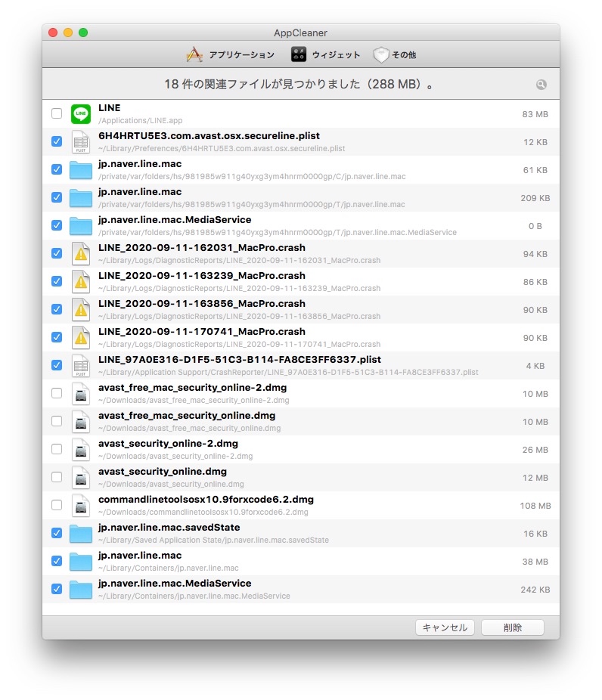602x700 pixels.
Task: Uncheck LINE_2020-09-11-163239 crash checkbox
Action: click(57, 281)
